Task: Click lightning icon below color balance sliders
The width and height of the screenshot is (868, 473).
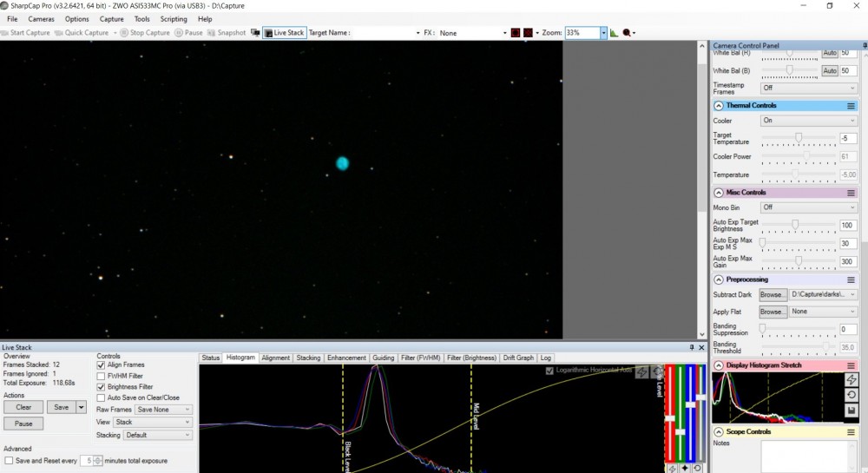Action: pyautogui.click(x=672, y=468)
